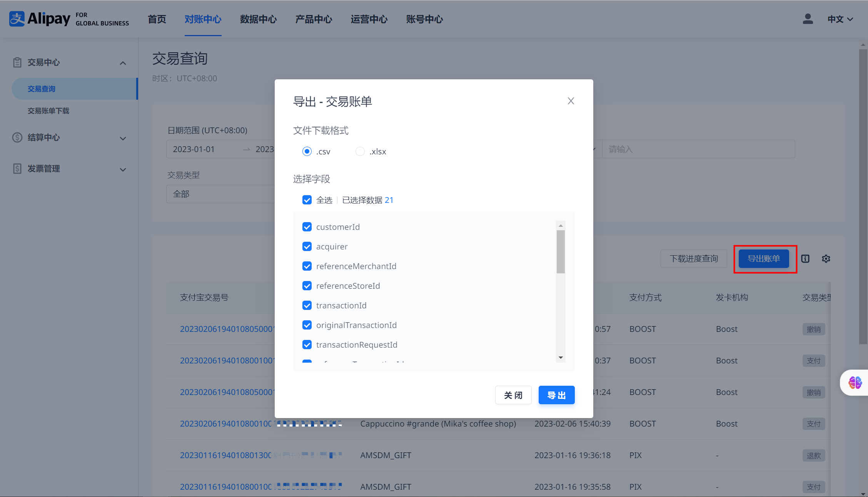Click the 发票管理 invoice icon
This screenshot has height=497, width=868.
pyautogui.click(x=17, y=169)
